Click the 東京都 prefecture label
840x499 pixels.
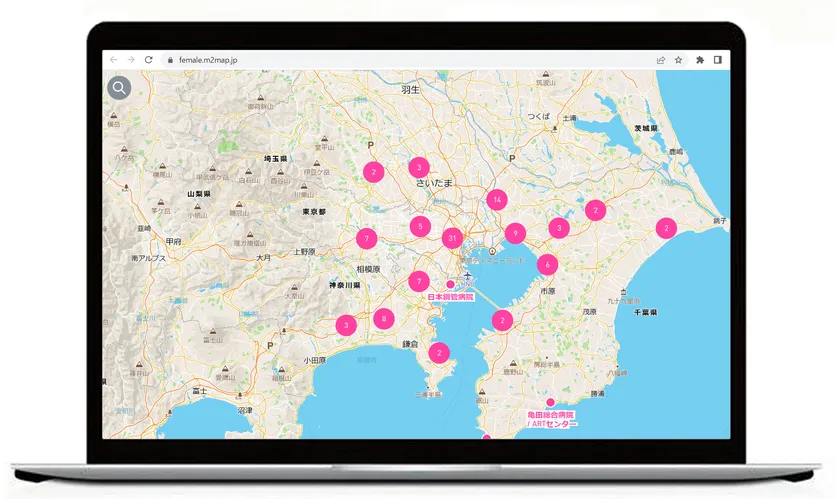[x=314, y=212]
